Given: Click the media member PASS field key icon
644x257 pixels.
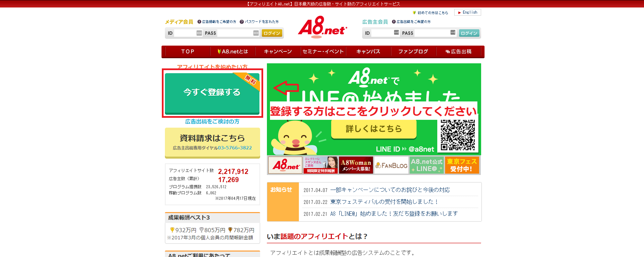Looking at the screenshot, I should click(256, 33).
